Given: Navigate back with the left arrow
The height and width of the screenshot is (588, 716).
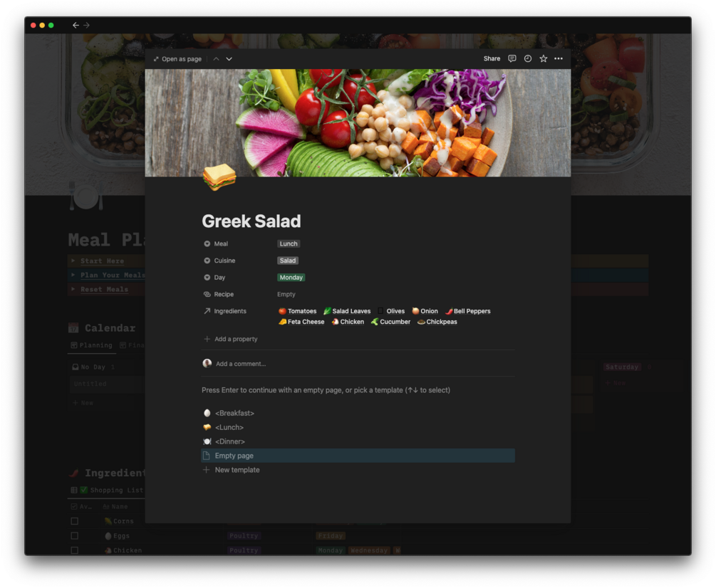Looking at the screenshot, I should click(76, 25).
